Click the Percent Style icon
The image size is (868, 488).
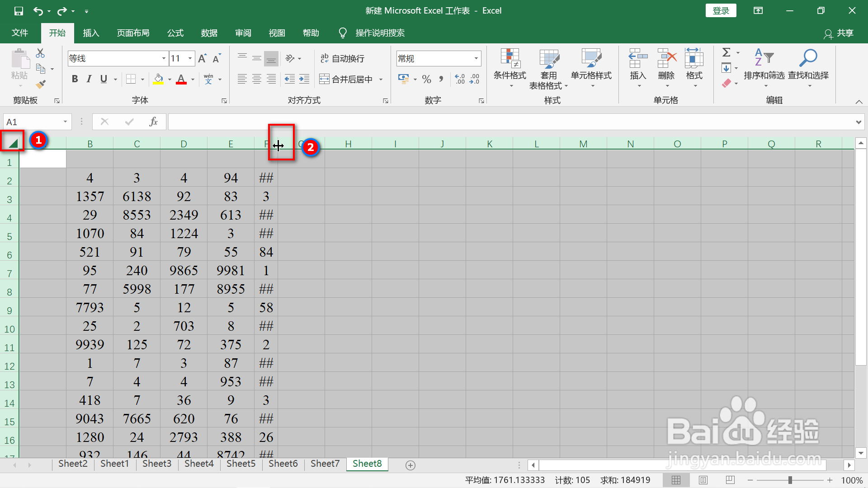pos(426,80)
